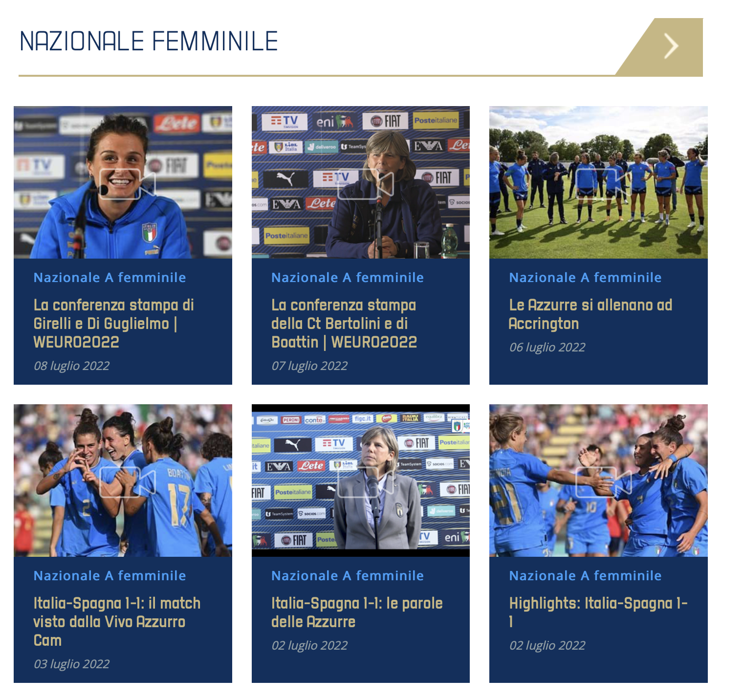Select category label above Accrington training title

[x=585, y=278]
